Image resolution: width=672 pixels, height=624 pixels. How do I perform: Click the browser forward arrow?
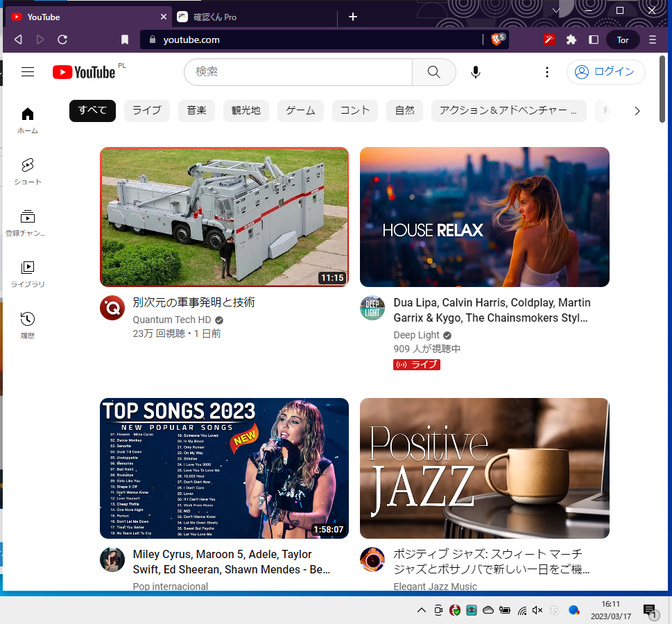(40, 40)
